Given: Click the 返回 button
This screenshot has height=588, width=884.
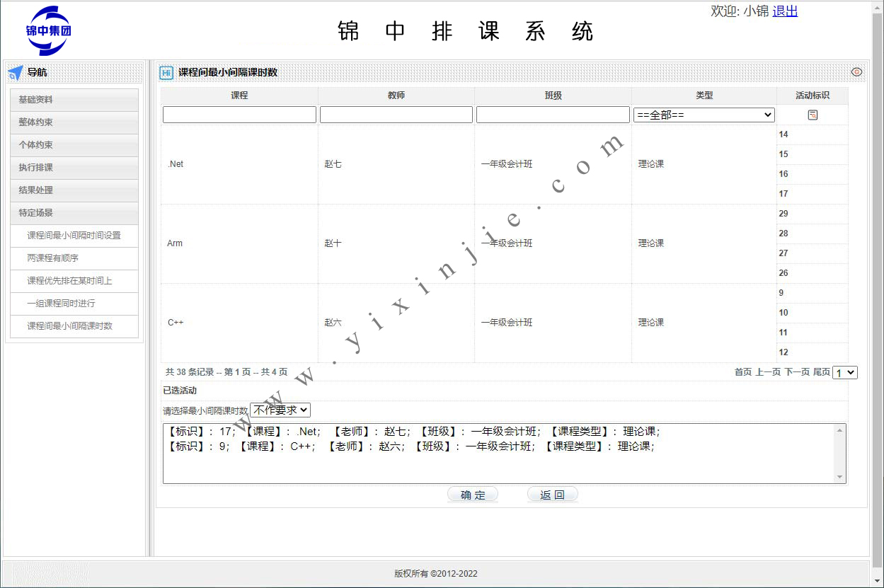Looking at the screenshot, I should coord(552,495).
